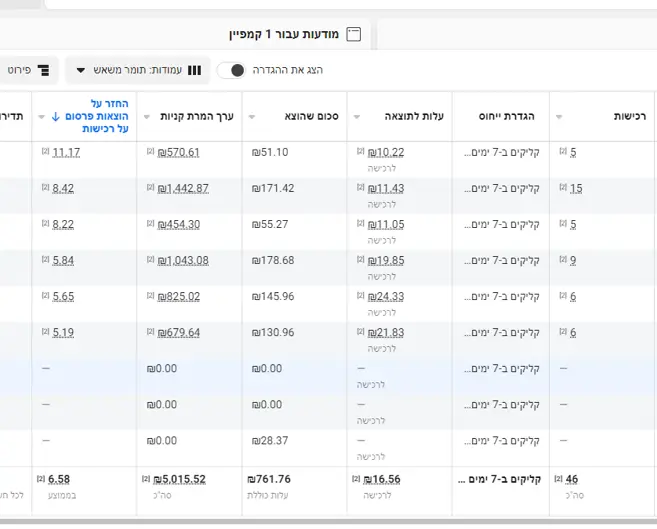
Task: Click purchases count 15
Action: [576, 188]
